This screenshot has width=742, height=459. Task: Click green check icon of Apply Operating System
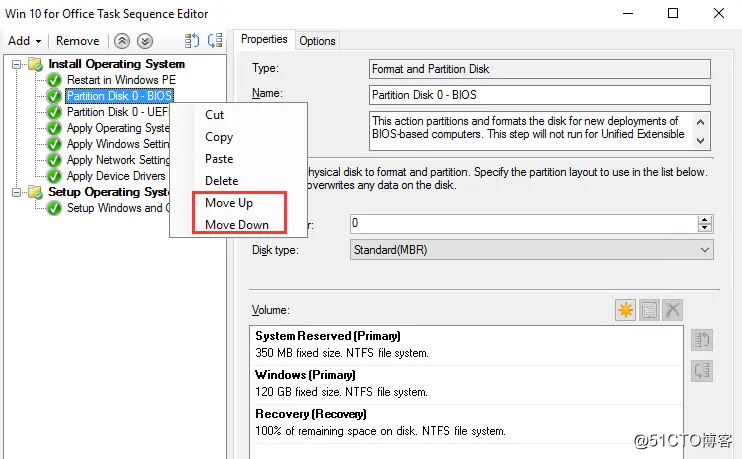pos(54,129)
